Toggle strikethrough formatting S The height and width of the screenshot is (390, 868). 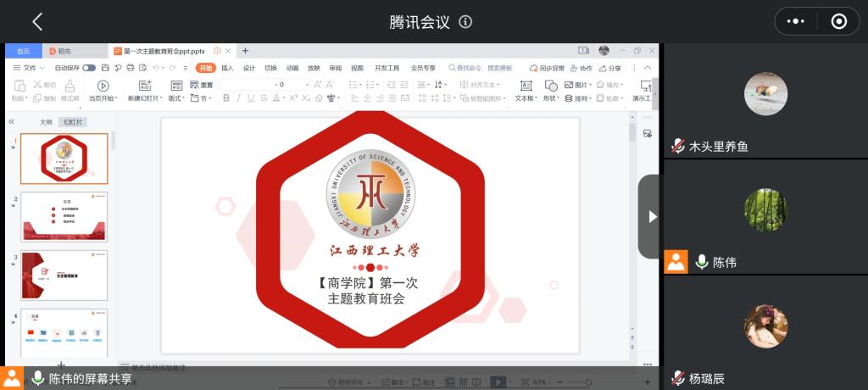point(264,98)
